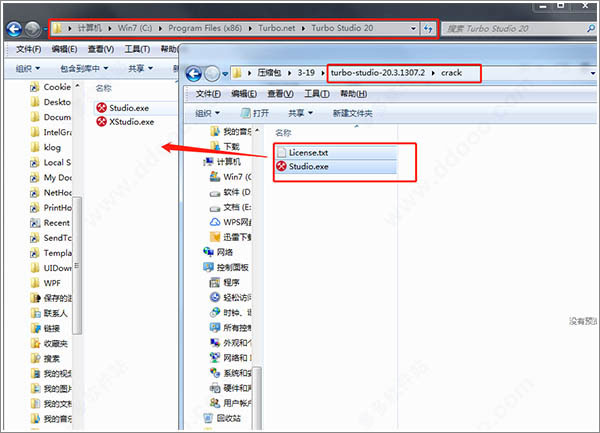Click 名称 column header in crack window

coord(283,133)
